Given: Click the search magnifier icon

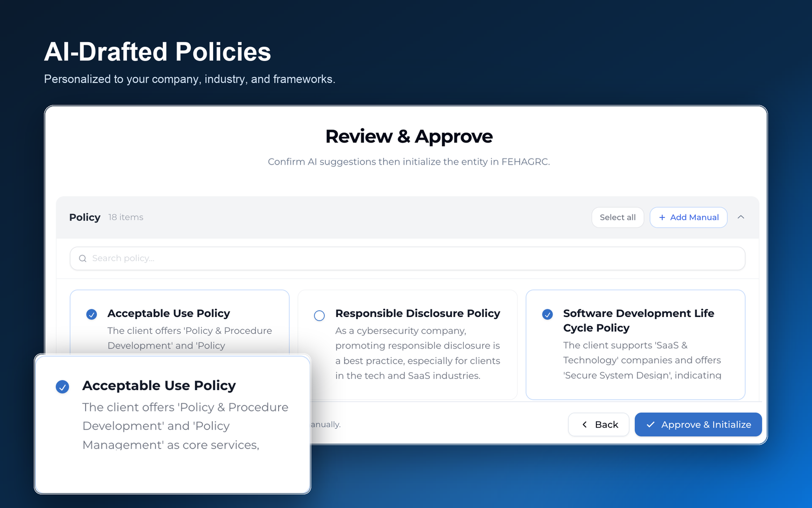Looking at the screenshot, I should coord(83,259).
